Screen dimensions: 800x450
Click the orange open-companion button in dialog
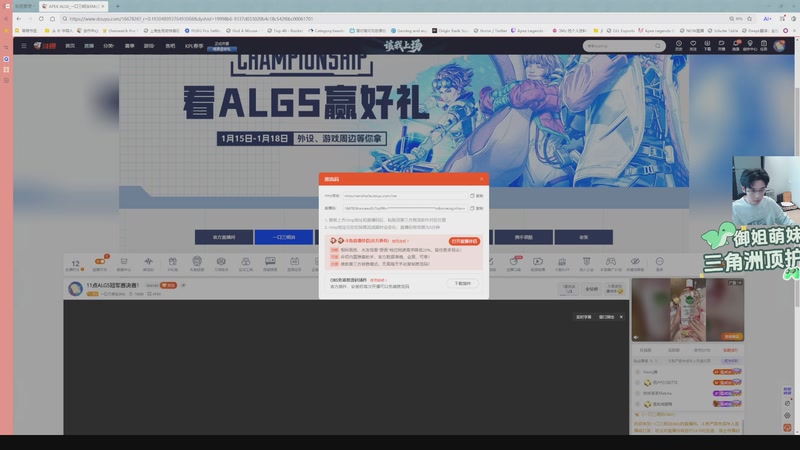464,241
